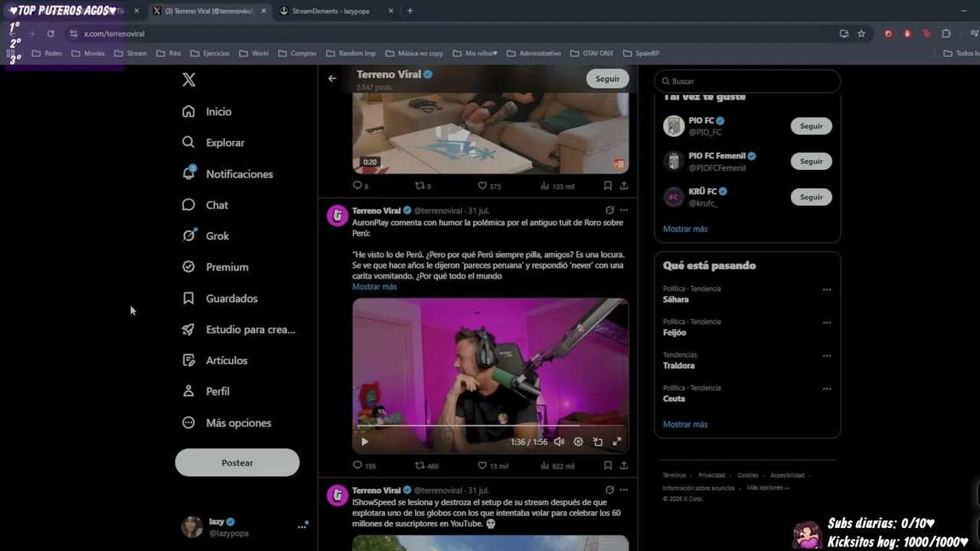The height and width of the screenshot is (551, 980).
Task: Bookmark the post with 135 mil views
Action: click(x=607, y=185)
